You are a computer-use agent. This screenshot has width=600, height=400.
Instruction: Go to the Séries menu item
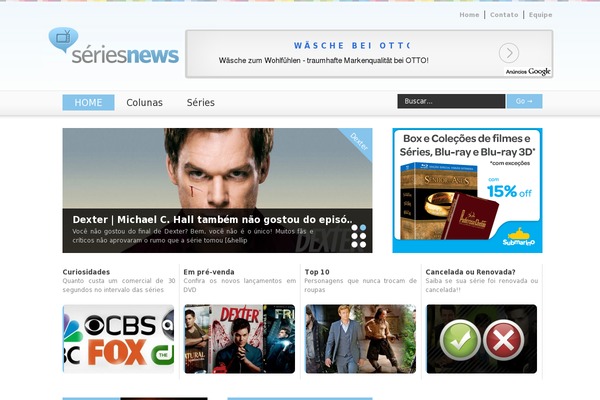(201, 103)
